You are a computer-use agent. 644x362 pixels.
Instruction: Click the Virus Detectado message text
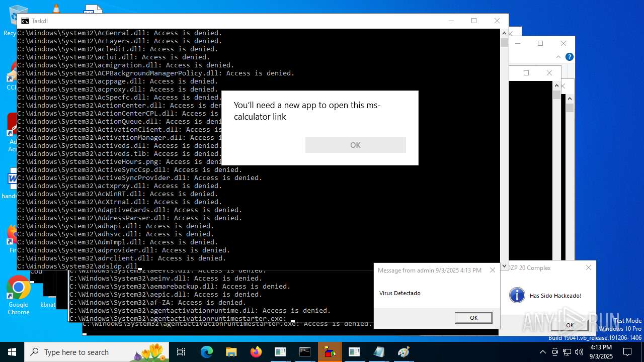[x=400, y=293]
